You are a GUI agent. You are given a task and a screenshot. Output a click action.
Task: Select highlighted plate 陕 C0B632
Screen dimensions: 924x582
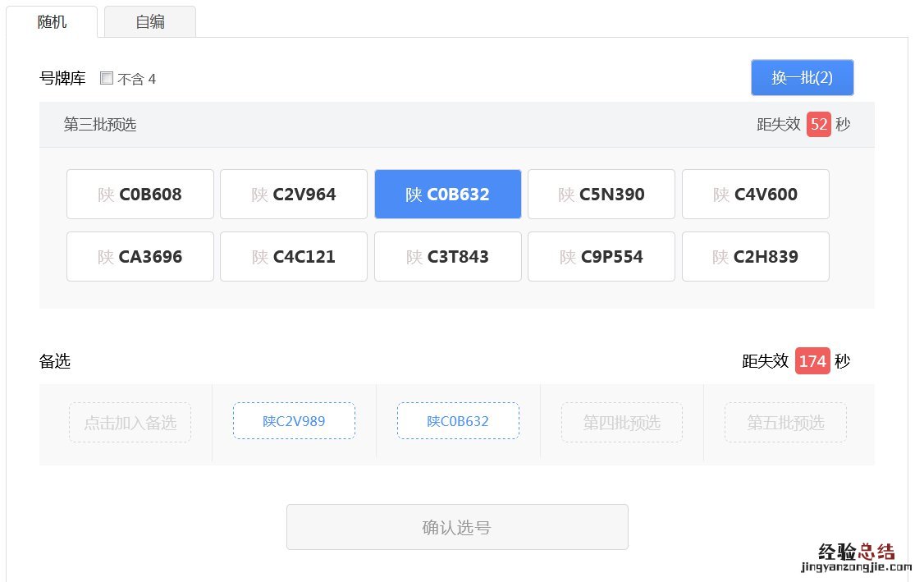click(x=447, y=195)
